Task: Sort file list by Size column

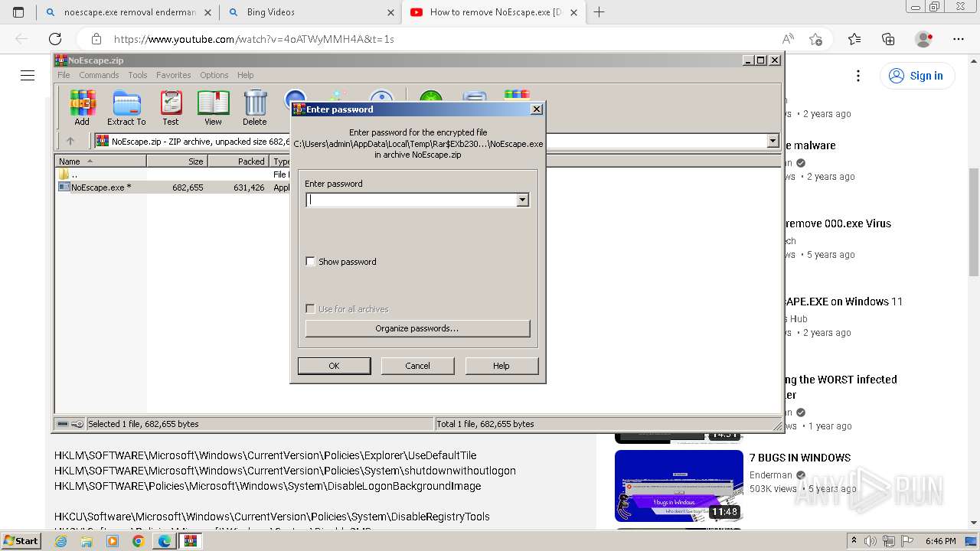Action: [178, 161]
